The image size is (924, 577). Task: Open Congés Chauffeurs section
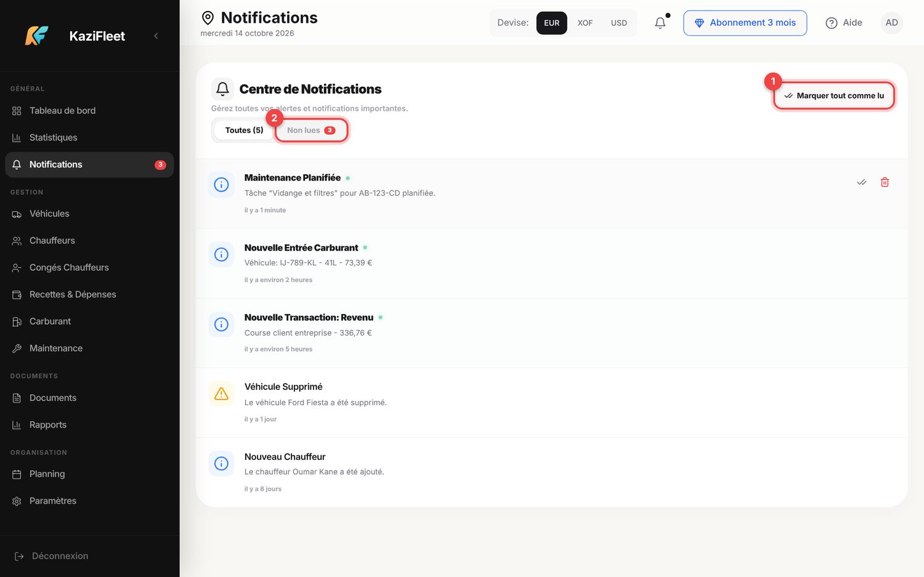click(x=89, y=267)
